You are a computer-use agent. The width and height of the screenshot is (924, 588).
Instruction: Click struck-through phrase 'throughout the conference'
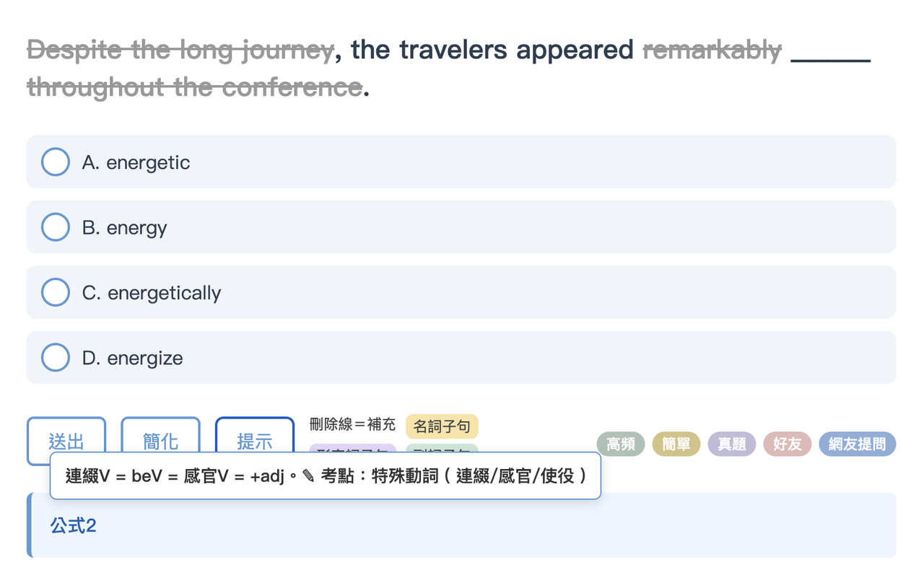click(x=195, y=87)
